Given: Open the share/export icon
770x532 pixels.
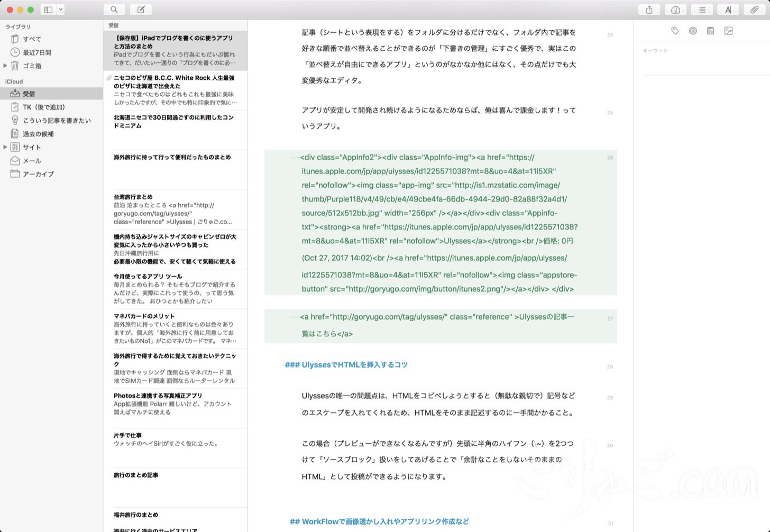Looking at the screenshot, I should click(x=649, y=10).
